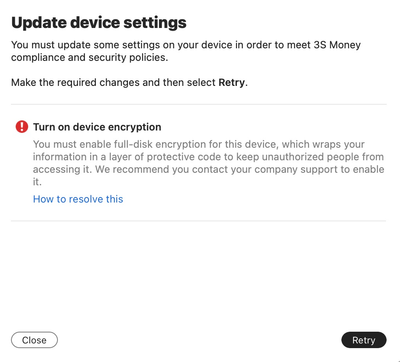Image resolution: width=400 pixels, height=362 pixels.
Task: Click the 3S Money text in the description
Action: [x=337, y=45]
